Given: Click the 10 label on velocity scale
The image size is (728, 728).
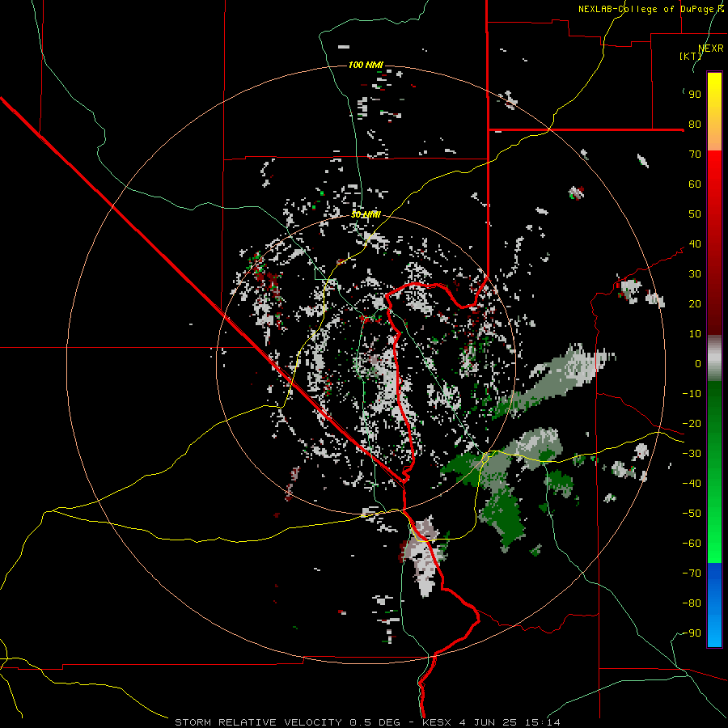Looking at the screenshot, I should [x=695, y=334].
